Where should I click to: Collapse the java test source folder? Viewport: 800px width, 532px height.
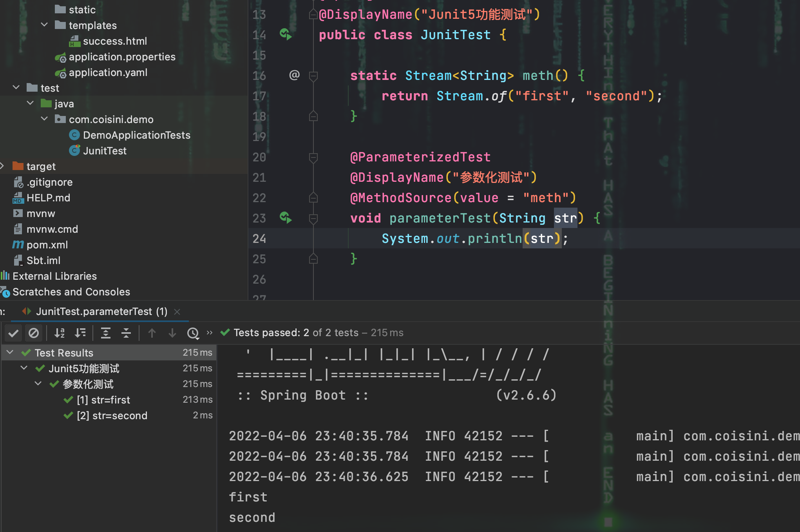point(30,103)
